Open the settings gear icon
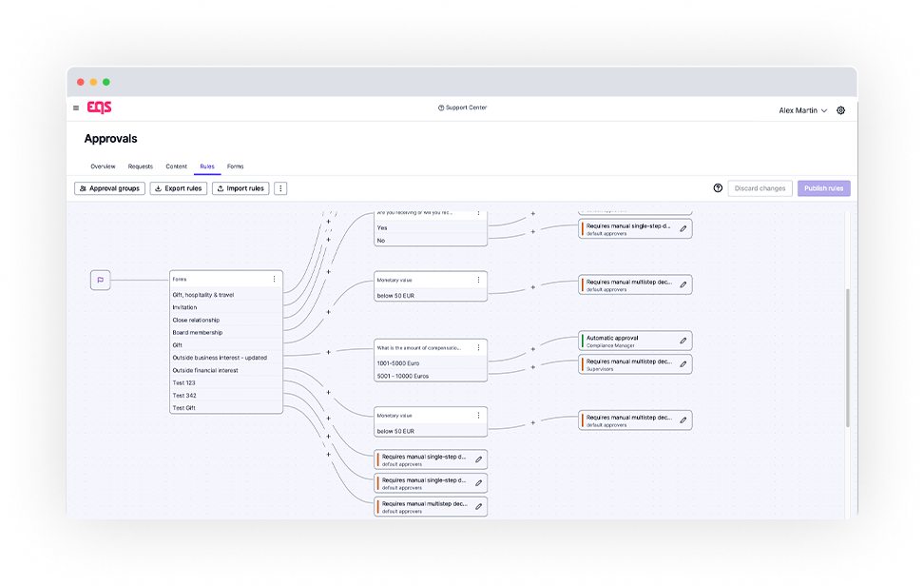Viewport: 924px width, 586px height. (840, 110)
